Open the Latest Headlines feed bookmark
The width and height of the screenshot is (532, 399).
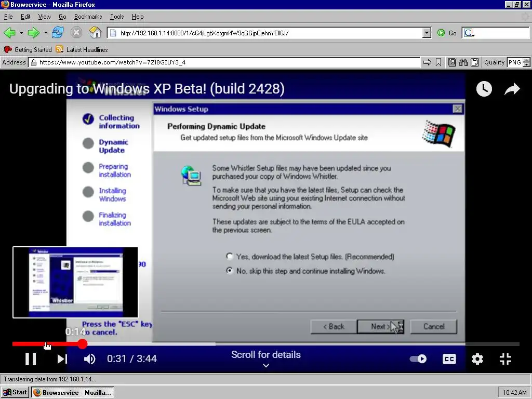(x=82, y=49)
